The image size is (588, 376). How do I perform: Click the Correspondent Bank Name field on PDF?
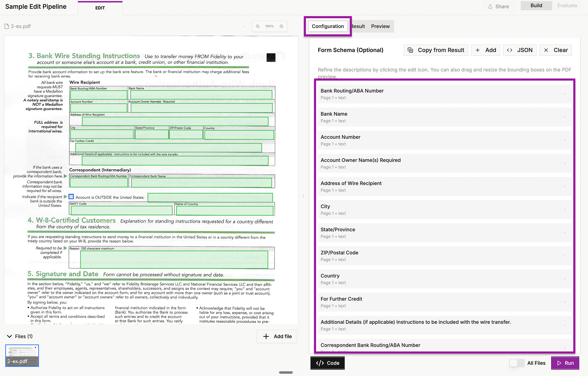(201, 183)
